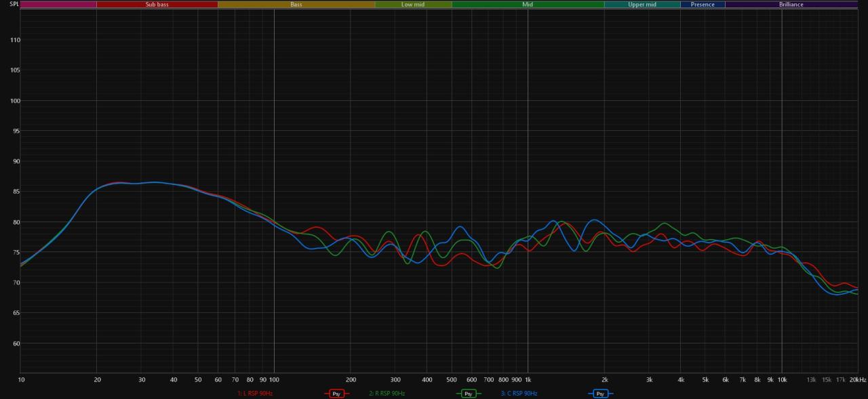The image size is (868, 399).
Task: Toggle the '1: L RSP 90Hz' trace
Action: point(255,394)
